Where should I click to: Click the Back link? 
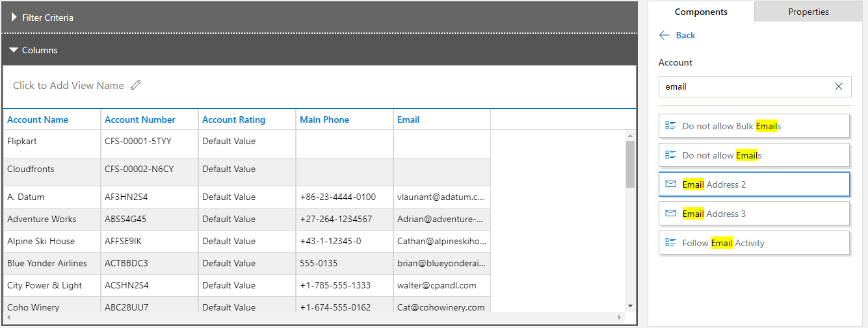pos(685,35)
